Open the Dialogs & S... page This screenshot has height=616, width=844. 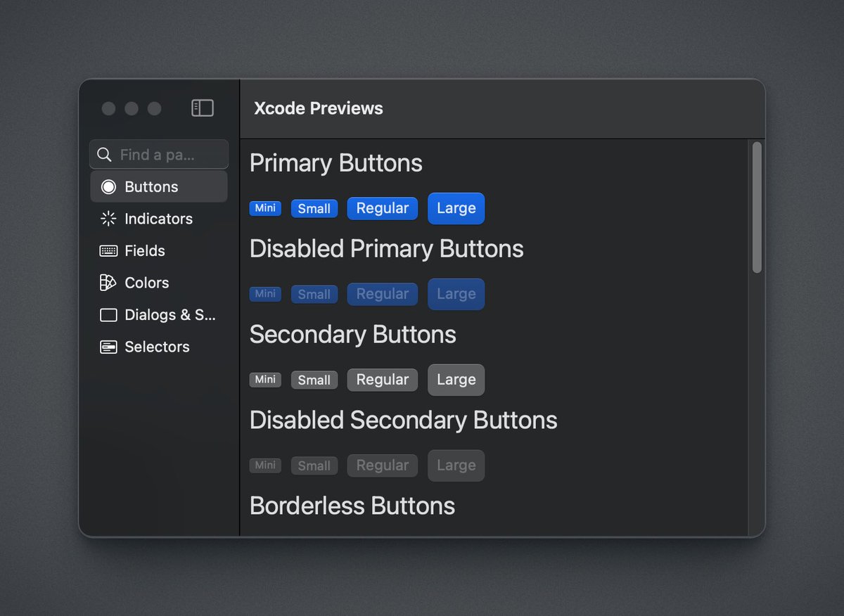(159, 314)
